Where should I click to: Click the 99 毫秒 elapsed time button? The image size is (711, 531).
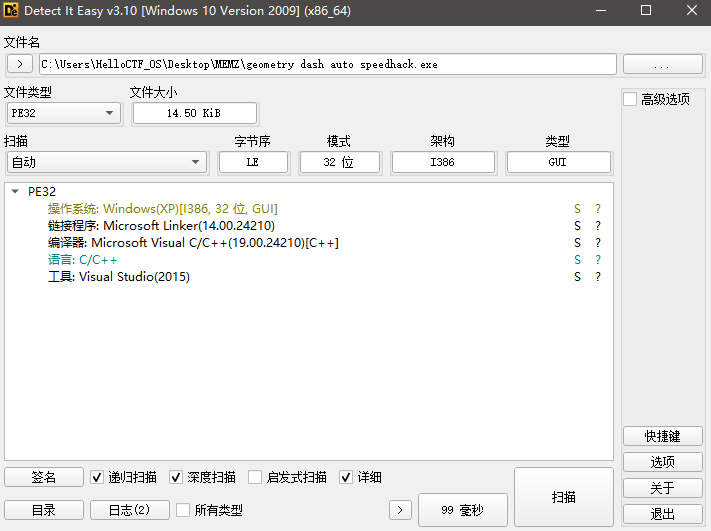tap(463, 510)
